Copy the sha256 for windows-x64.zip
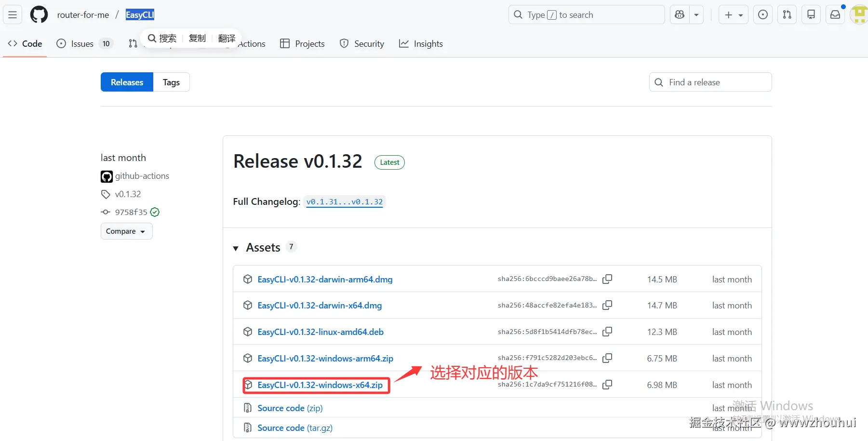 pos(607,385)
